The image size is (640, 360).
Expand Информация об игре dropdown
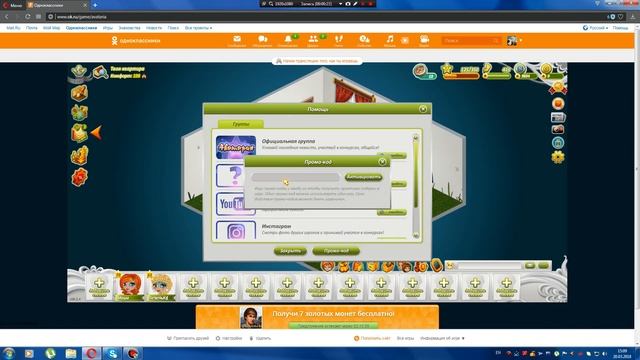tap(442, 338)
